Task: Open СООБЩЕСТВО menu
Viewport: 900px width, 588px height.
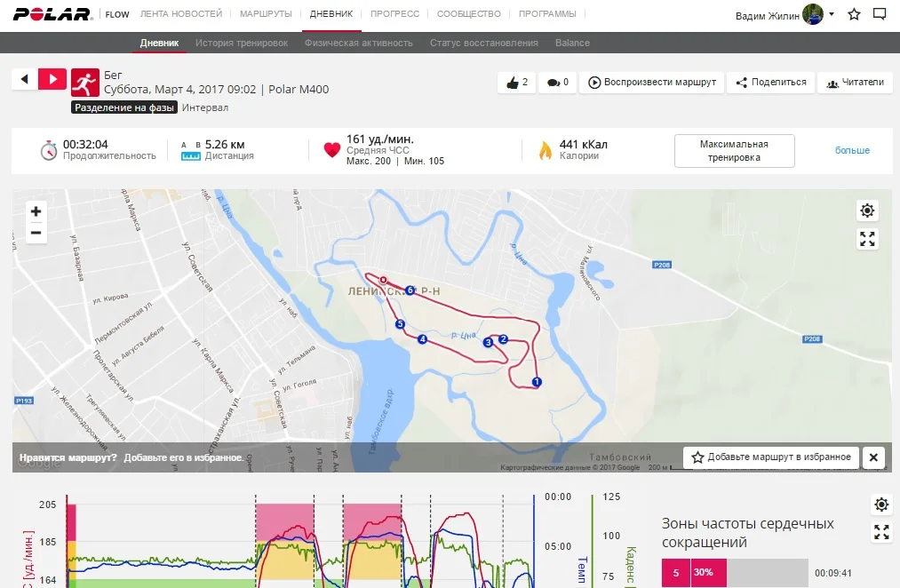Action: click(x=469, y=14)
